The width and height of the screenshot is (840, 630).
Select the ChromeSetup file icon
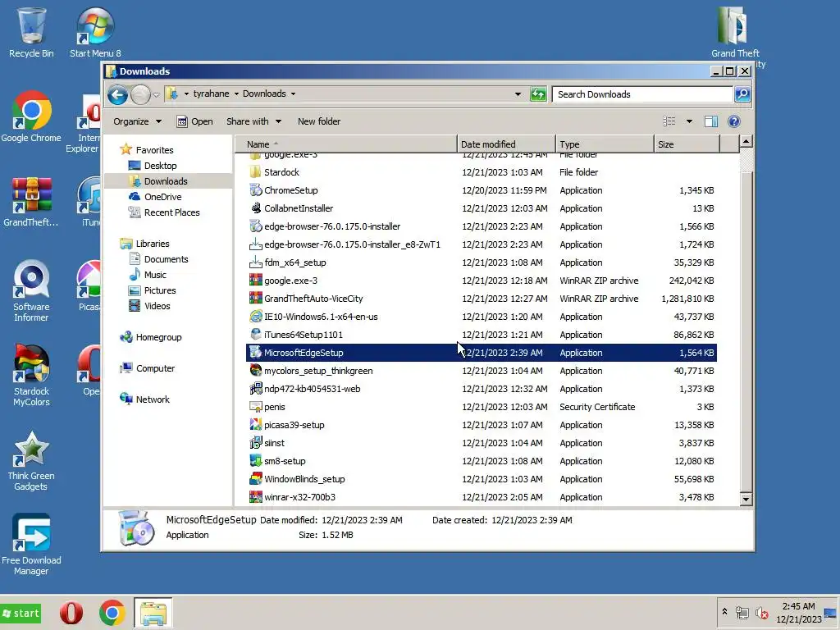point(256,190)
